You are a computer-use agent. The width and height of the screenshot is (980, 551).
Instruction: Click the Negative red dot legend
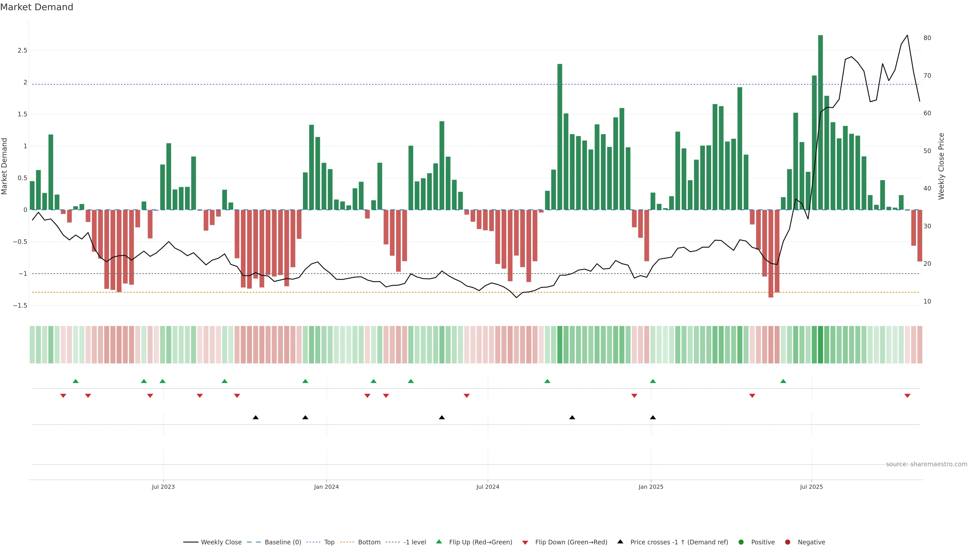pos(788,542)
